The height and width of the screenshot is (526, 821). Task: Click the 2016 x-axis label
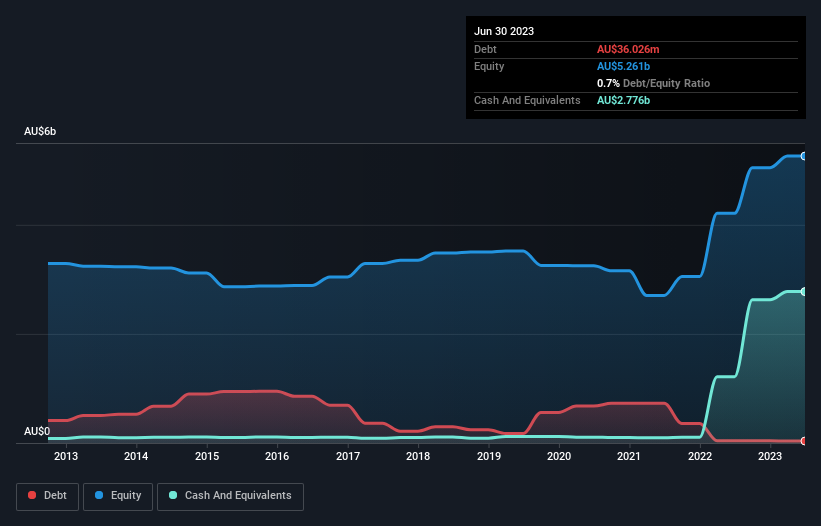(x=277, y=456)
